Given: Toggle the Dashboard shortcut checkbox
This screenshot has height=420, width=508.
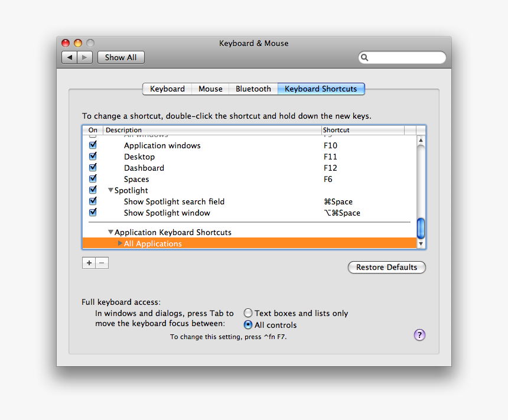Looking at the screenshot, I should click(x=93, y=168).
